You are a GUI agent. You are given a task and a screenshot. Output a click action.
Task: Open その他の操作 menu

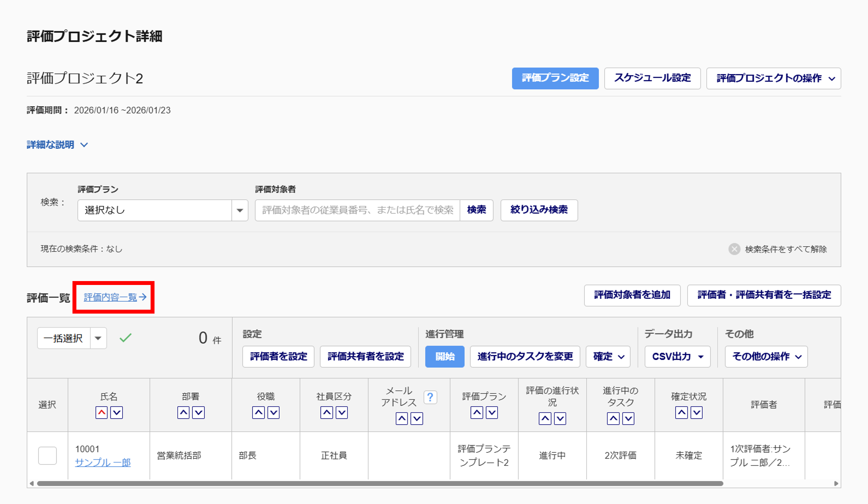coord(766,357)
